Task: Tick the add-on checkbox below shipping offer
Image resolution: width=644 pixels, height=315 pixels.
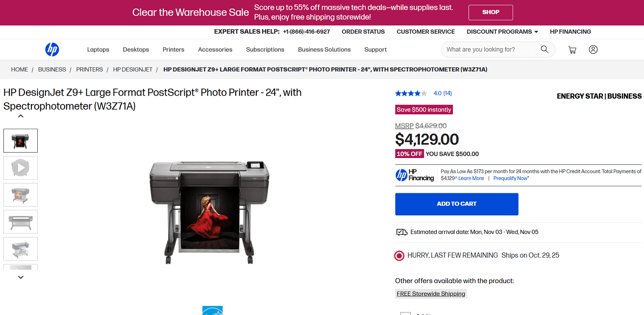Action: [405, 314]
